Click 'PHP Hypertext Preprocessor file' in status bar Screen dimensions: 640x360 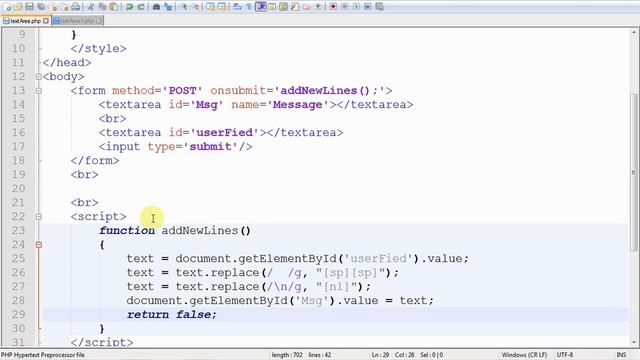(43, 355)
